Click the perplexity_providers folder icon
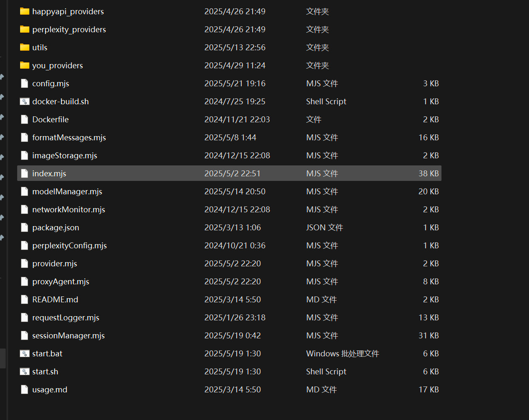529x420 pixels. pos(25,29)
